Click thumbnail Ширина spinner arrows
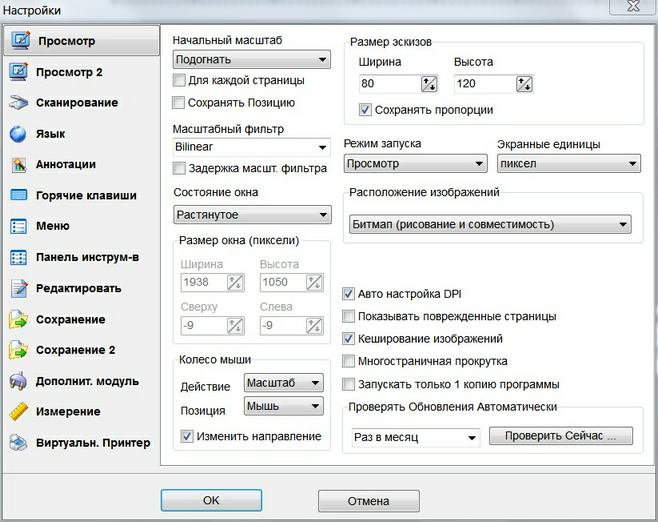 coord(429,84)
